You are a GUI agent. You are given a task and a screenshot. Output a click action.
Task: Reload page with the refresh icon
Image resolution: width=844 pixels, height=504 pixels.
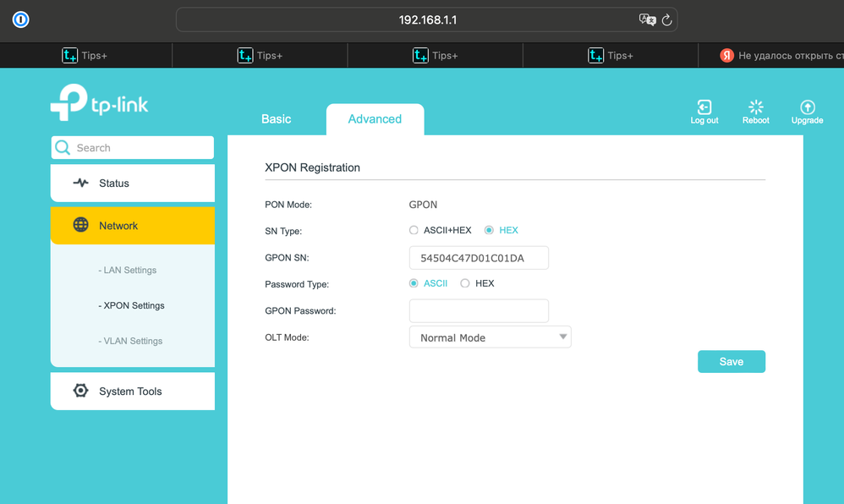[666, 19]
